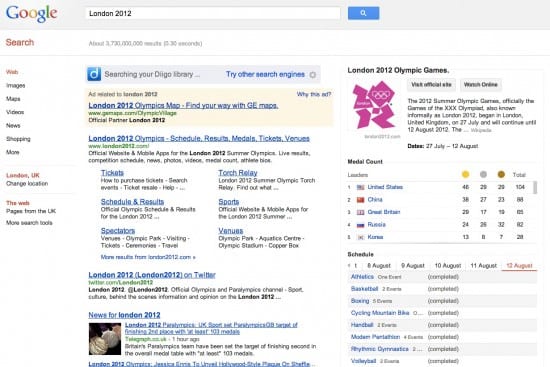The width and height of the screenshot is (550, 367).
Task: Click the Korea flag icon
Action: 361,237
